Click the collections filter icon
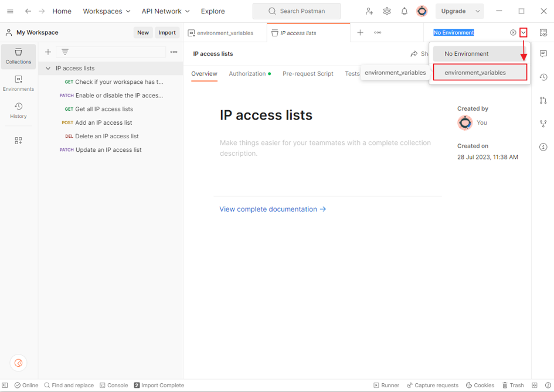The height and width of the screenshot is (392, 554). pyautogui.click(x=65, y=52)
